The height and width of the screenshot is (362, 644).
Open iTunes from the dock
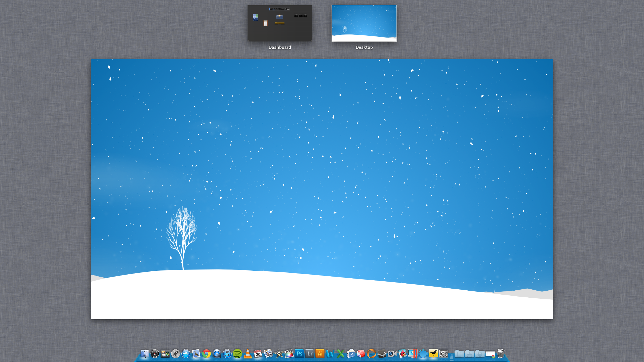click(227, 354)
